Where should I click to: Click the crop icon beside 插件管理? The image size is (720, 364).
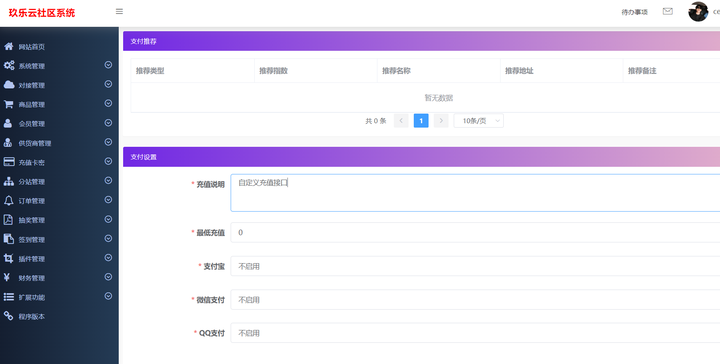click(8, 258)
